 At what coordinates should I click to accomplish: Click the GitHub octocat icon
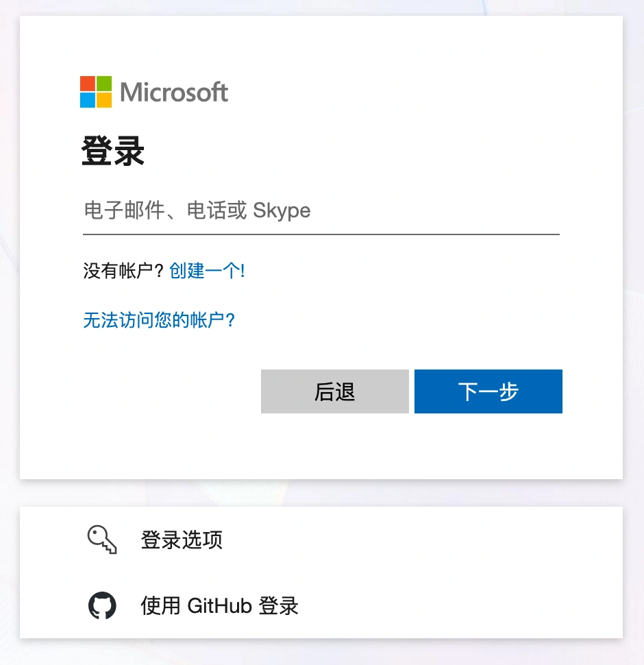coord(102,606)
